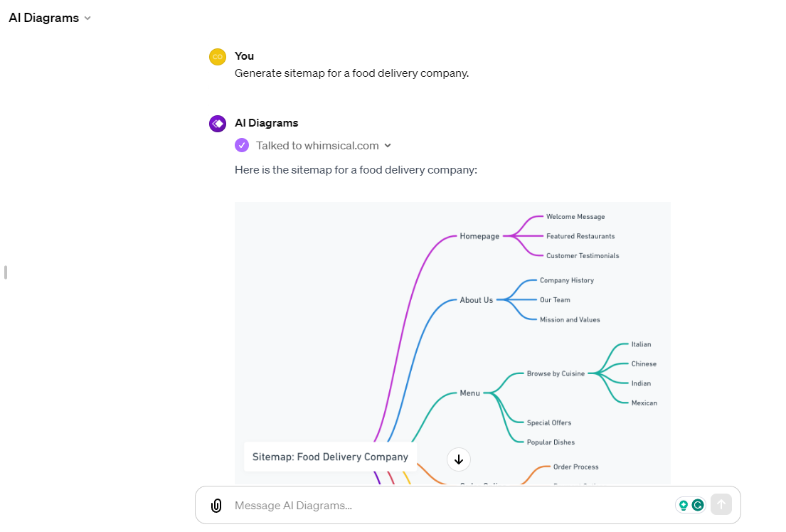Open Grammarly suggestions via the lightbulb icon
The height and width of the screenshot is (532, 786).
pyautogui.click(x=684, y=504)
